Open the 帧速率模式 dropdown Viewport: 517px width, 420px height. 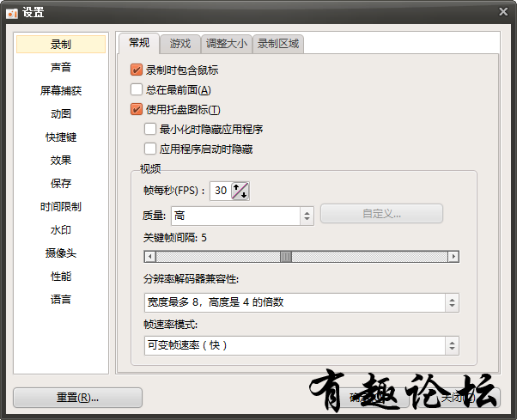coord(301,345)
